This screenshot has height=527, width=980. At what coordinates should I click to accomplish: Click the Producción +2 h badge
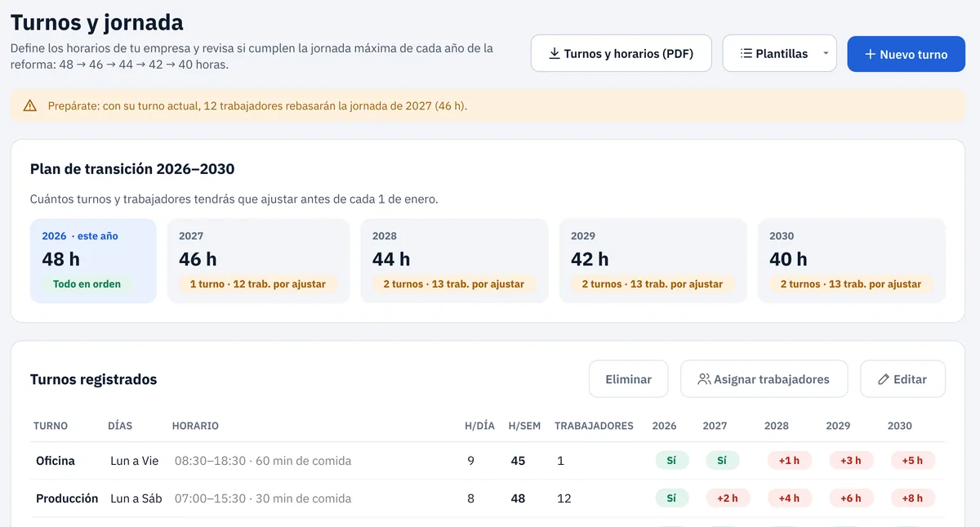728,498
